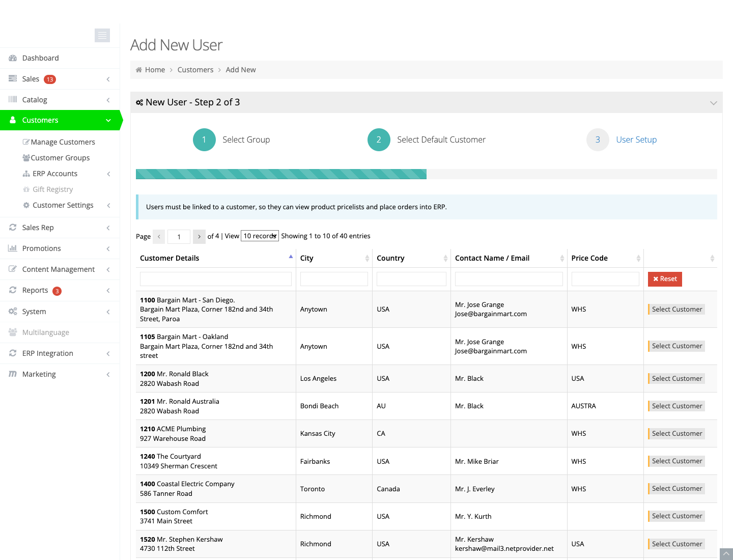
Task: Click the Customers user icon
Action: (x=13, y=120)
